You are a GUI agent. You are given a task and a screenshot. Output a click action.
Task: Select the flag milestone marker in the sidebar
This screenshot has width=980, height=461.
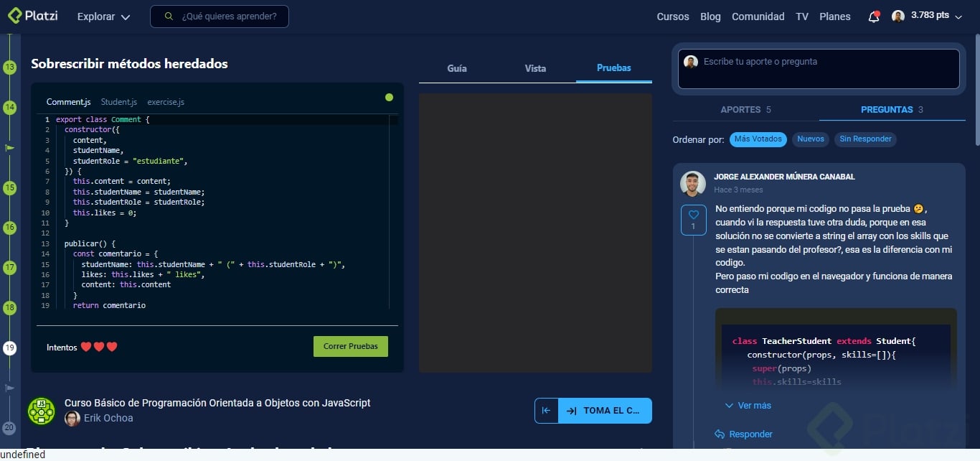tap(9, 147)
